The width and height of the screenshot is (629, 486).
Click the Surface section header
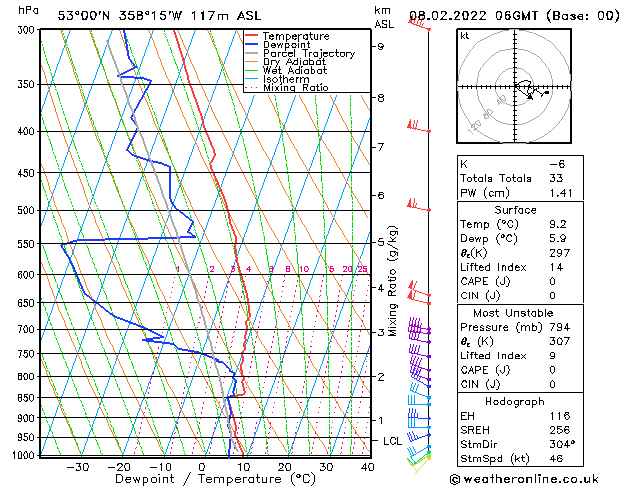point(515,210)
